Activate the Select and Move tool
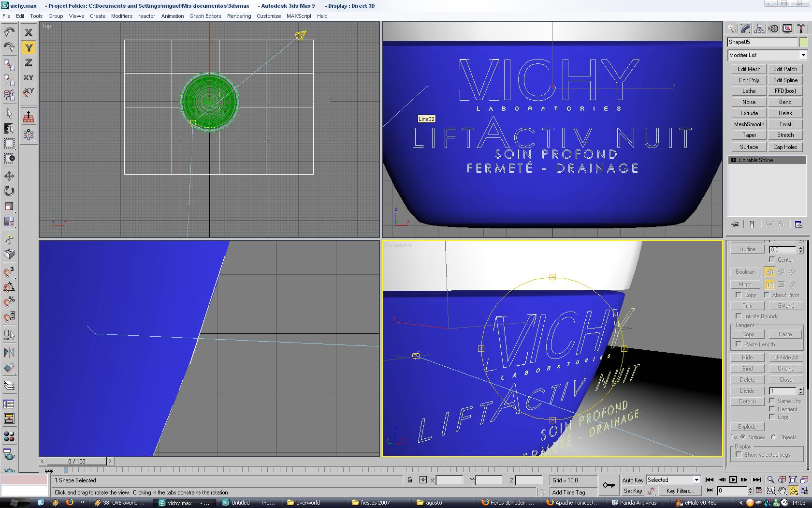The height and width of the screenshot is (508, 812). [9, 176]
